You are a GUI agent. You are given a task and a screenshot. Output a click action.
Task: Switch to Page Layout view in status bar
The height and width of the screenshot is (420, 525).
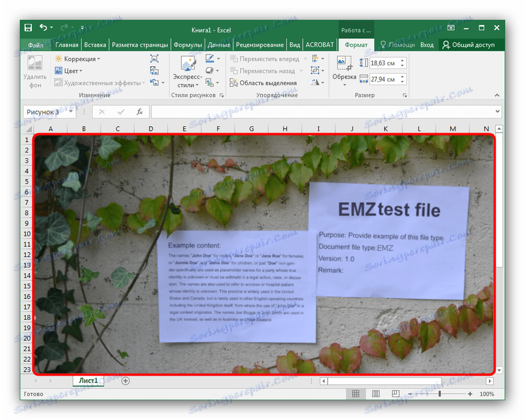tap(376, 394)
